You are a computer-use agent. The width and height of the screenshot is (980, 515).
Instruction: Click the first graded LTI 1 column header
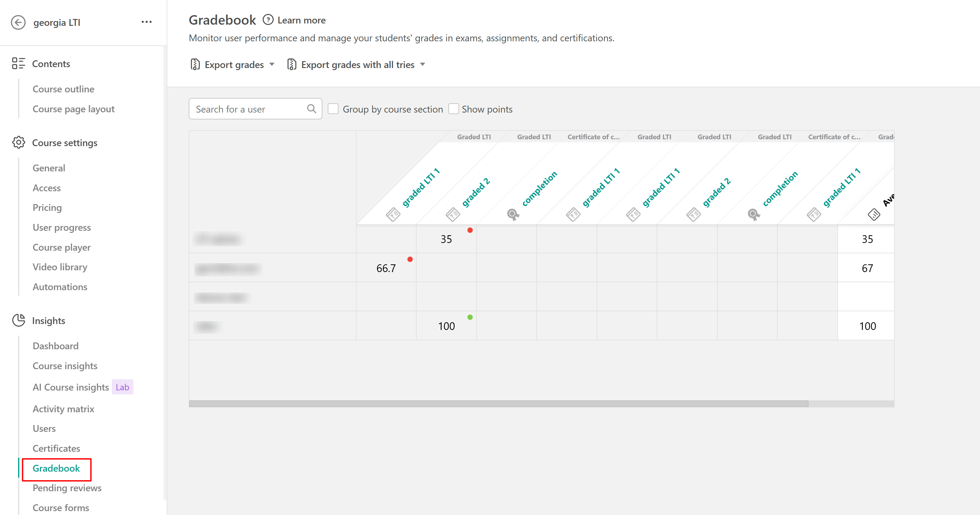[420, 188]
